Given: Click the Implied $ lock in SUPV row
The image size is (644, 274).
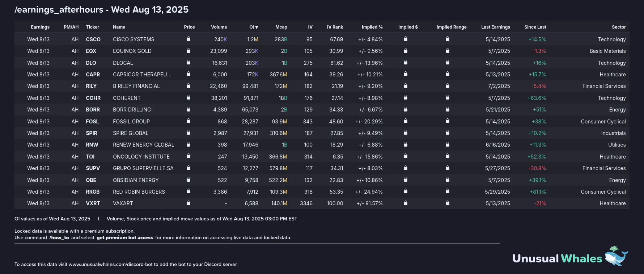Looking at the screenshot, I should point(406,168).
